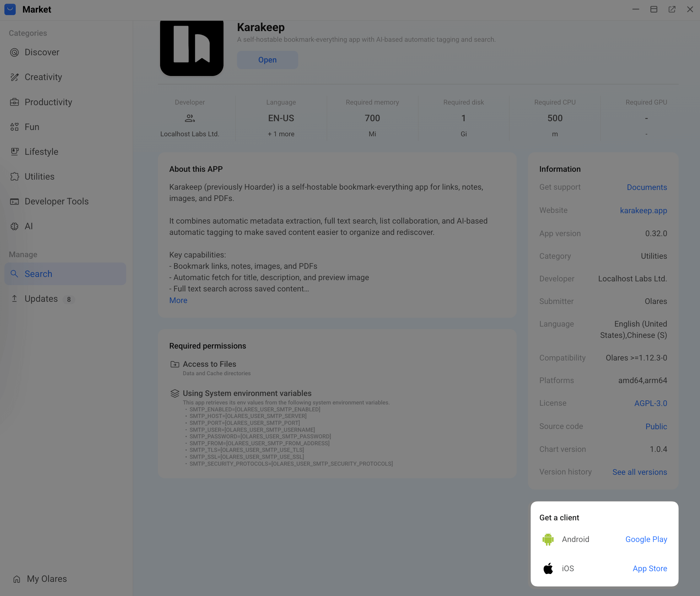The height and width of the screenshot is (596, 700).
Task: Click the environment variables layers icon
Action: [175, 393]
